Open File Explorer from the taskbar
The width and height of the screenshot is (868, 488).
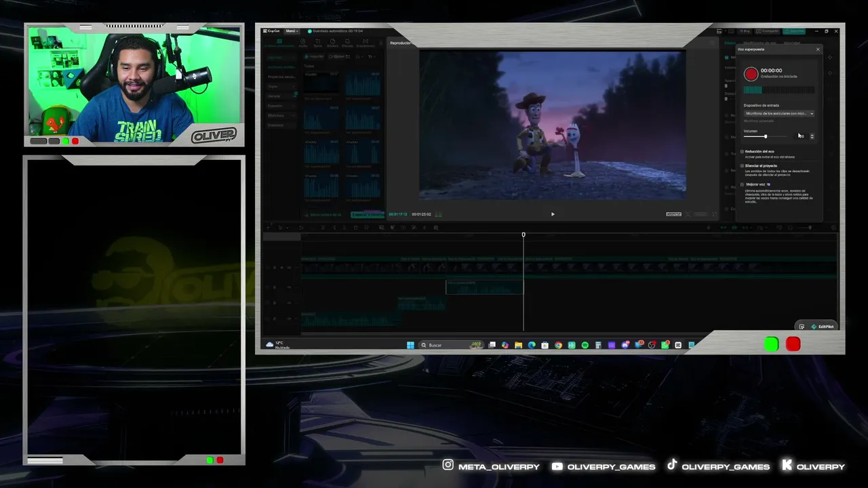pyautogui.click(x=519, y=345)
